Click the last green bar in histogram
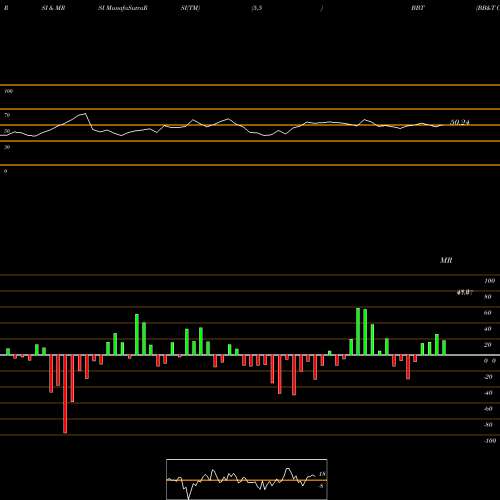The height and width of the screenshot is (500, 500). (444, 348)
